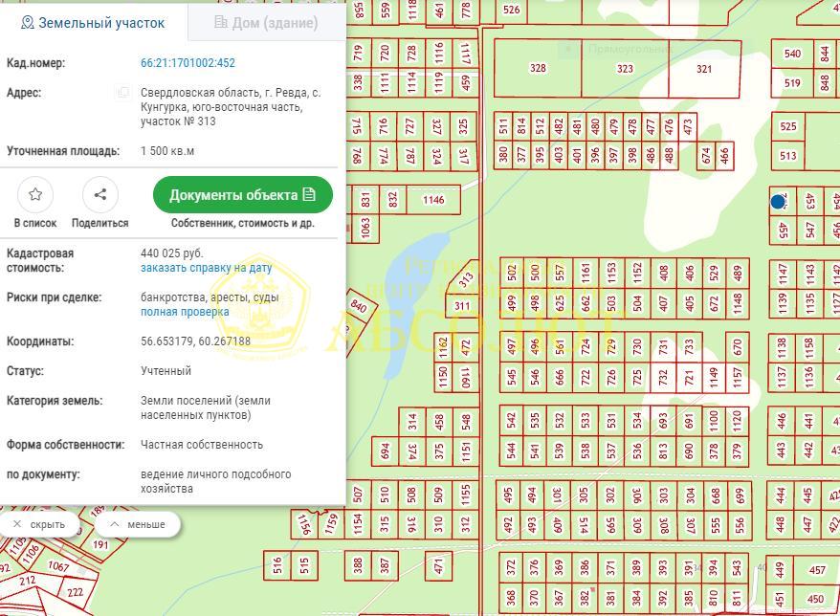Viewport: 840px width, 616px height.
Task: Follow the заказать справку на дату link
Action: pyautogui.click(x=207, y=268)
